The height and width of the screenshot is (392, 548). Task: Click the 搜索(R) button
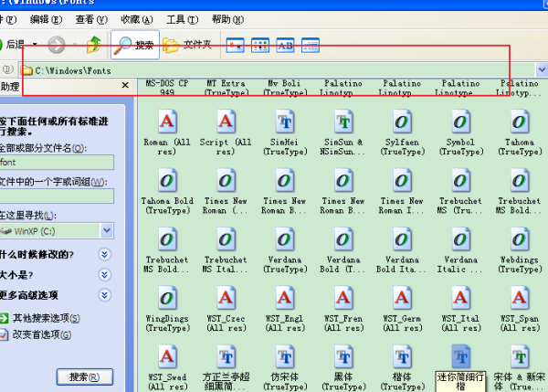tap(85, 377)
